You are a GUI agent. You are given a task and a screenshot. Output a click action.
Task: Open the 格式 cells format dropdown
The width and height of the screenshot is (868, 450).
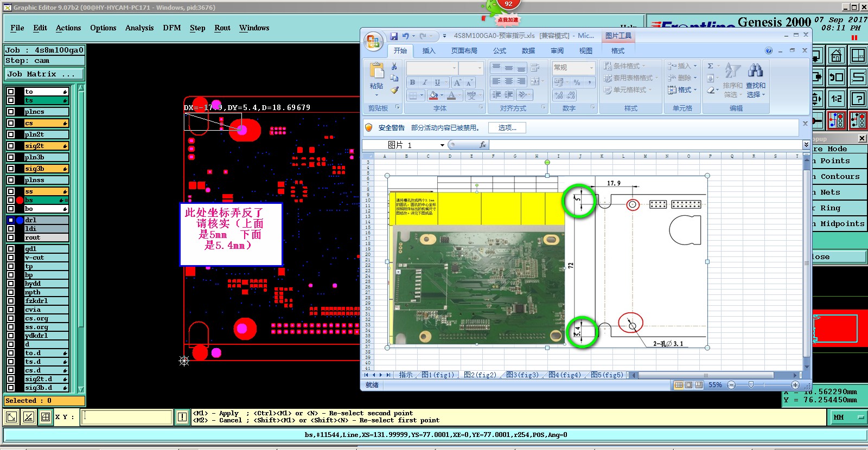pos(682,90)
